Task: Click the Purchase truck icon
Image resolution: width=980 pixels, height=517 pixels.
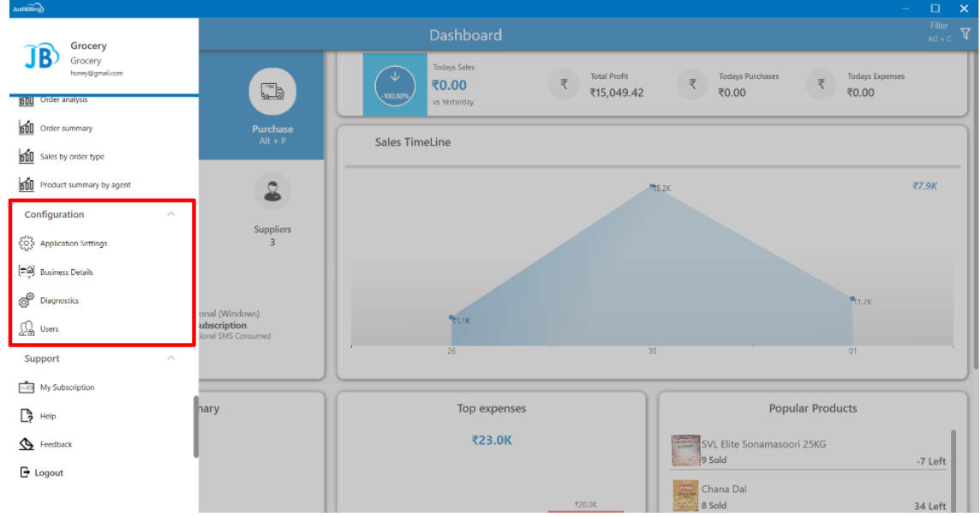Action: [272, 91]
